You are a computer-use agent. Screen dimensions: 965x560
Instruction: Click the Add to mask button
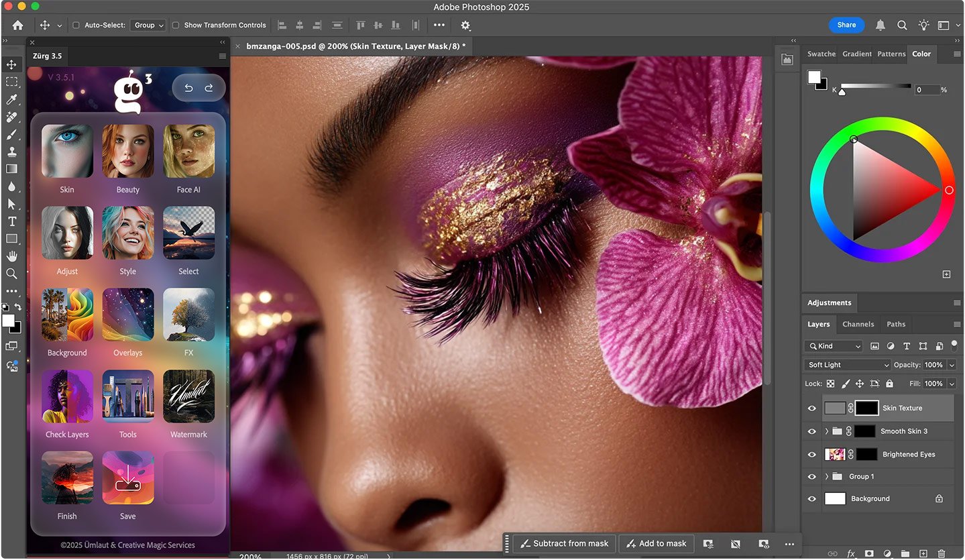coord(656,543)
